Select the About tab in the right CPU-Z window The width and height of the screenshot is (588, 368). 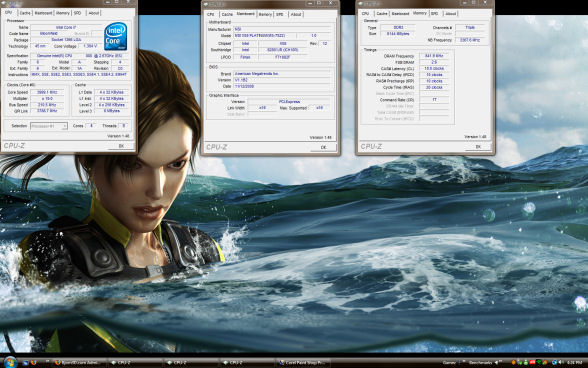click(450, 14)
